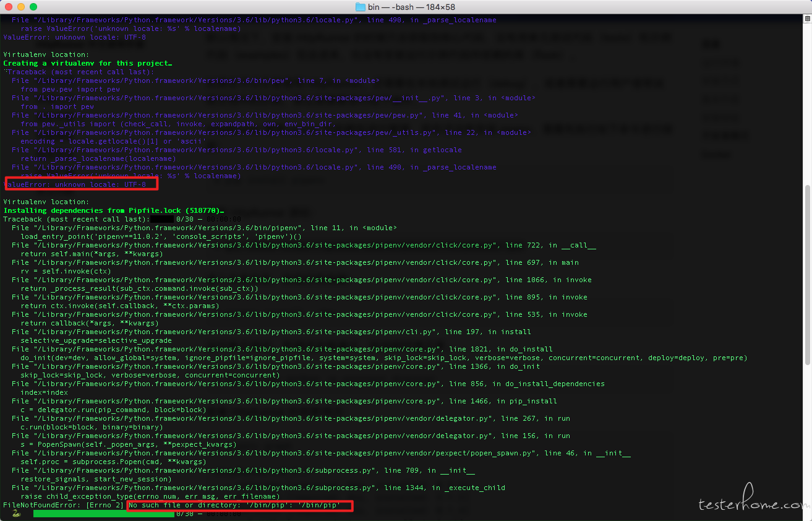Click the 'c = delegator.run(pip_command, block=block)' line
812x521 pixels.
click(113, 410)
